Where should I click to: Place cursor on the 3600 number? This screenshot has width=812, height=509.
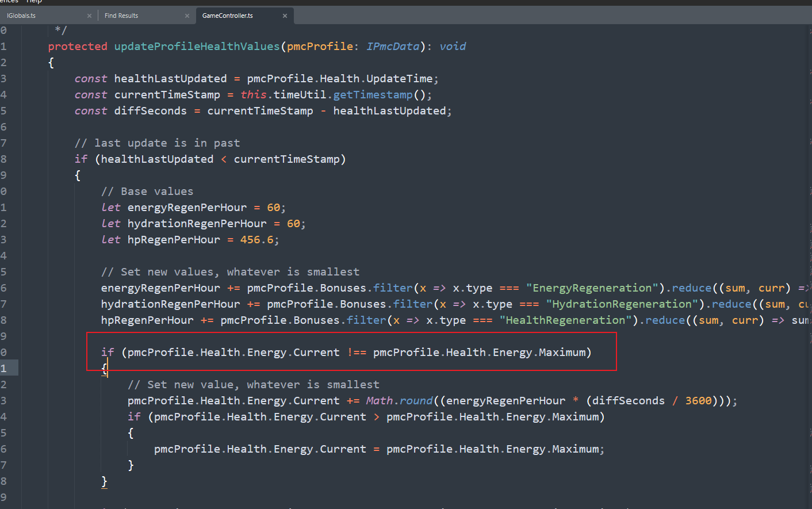coord(698,401)
